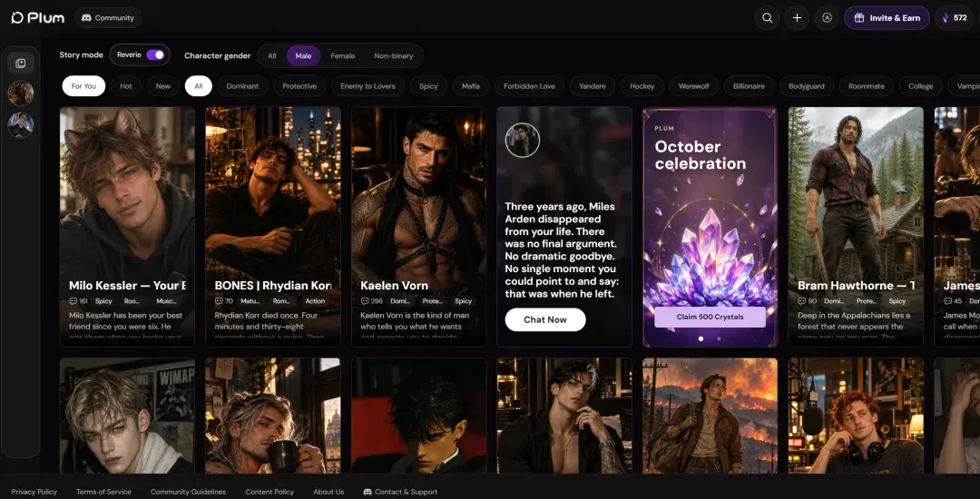Click Milo Kessler chat count icon
980x499 pixels.
[x=73, y=301]
